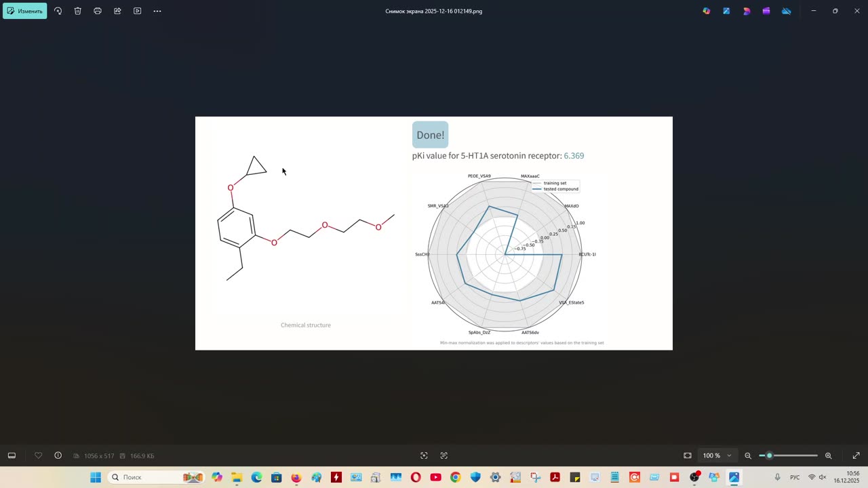Open Windows Security shield in the taskbar
Screen dimensions: 868x488
(x=475, y=477)
